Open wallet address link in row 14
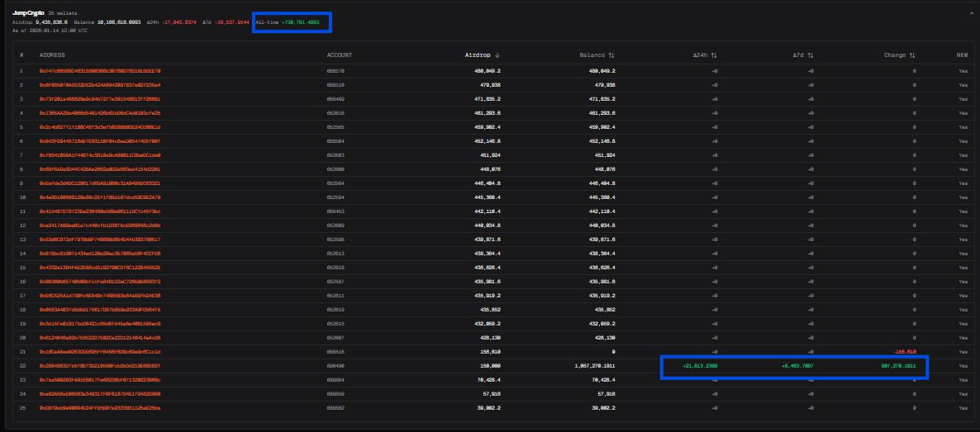Viewport: 980px width, 432px height. [100, 254]
